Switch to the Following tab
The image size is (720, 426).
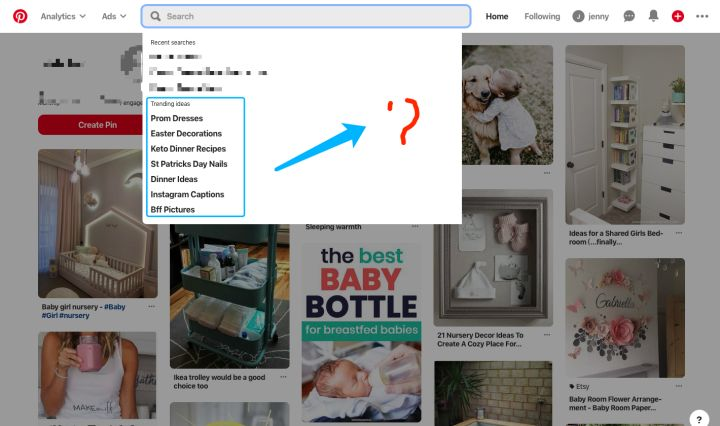(542, 16)
